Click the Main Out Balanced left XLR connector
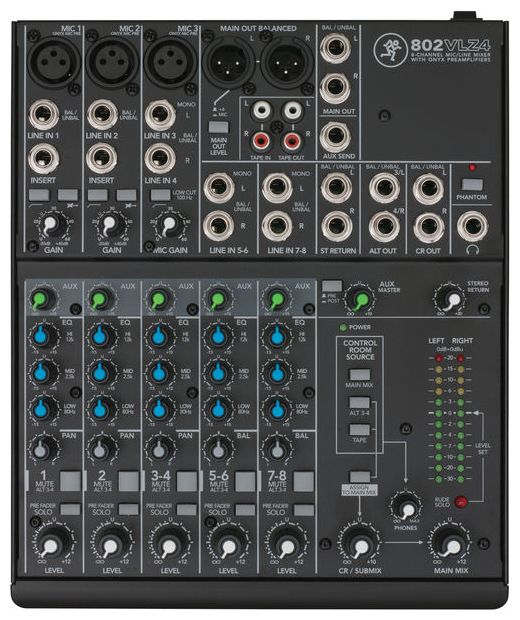This screenshot has width=520, height=620. (x=229, y=64)
